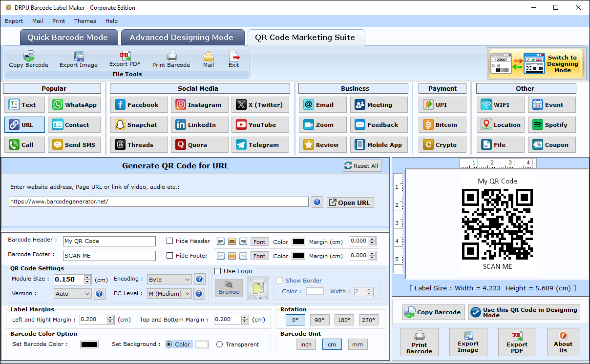Set barcode unit to inch
The height and width of the screenshot is (364, 590).
(306, 344)
